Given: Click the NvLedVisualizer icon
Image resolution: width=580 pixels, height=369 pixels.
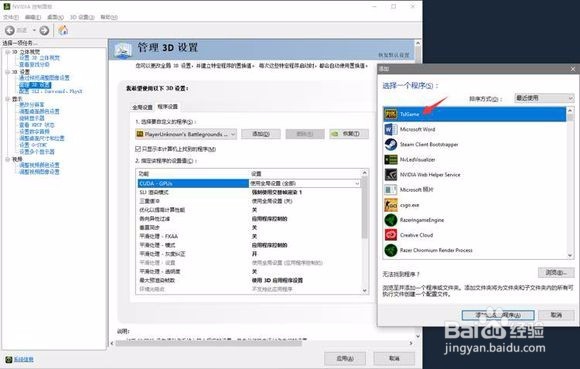Looking at the screenshot, I should 391,159.
